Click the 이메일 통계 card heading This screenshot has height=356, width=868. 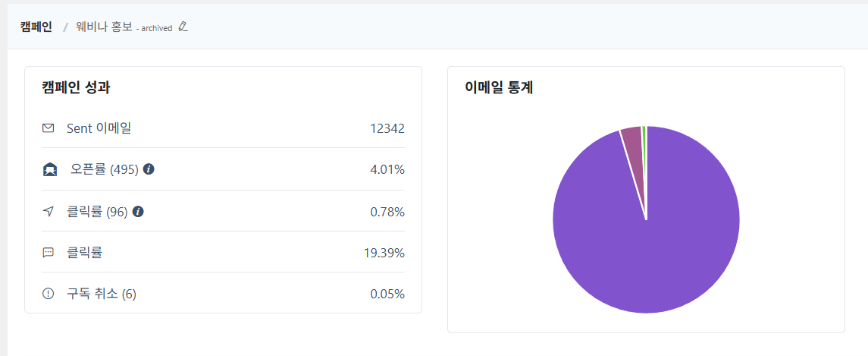tap(499, 87)
